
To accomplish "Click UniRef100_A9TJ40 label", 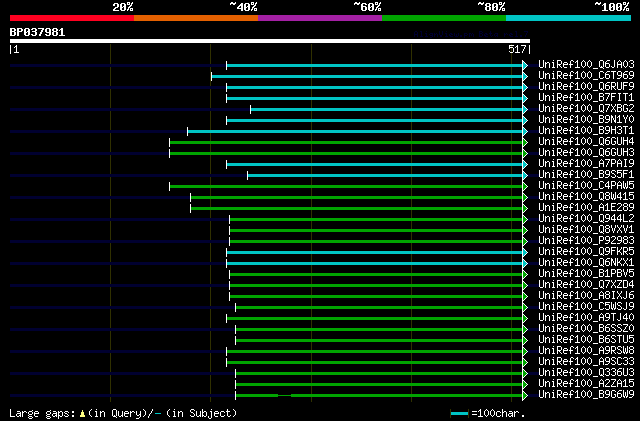I will (586, 318).
